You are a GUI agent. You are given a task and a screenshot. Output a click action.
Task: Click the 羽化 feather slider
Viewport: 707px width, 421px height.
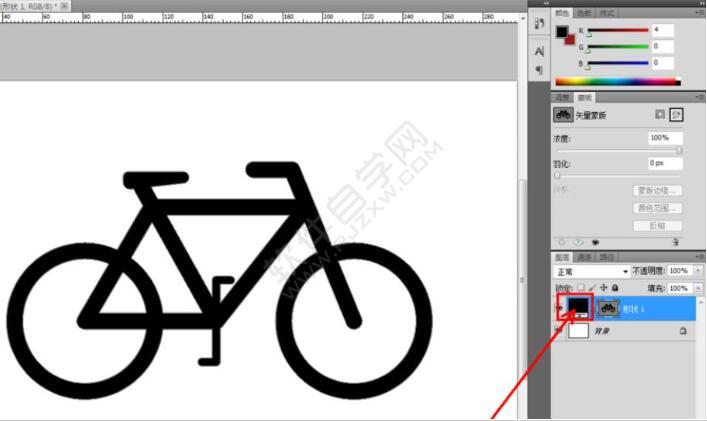[618, 176]
